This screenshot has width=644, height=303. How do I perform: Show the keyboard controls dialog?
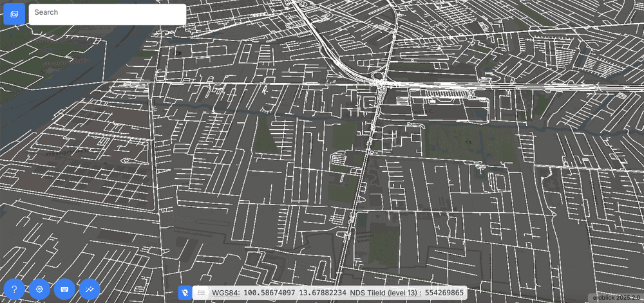(x=64, y=289)
